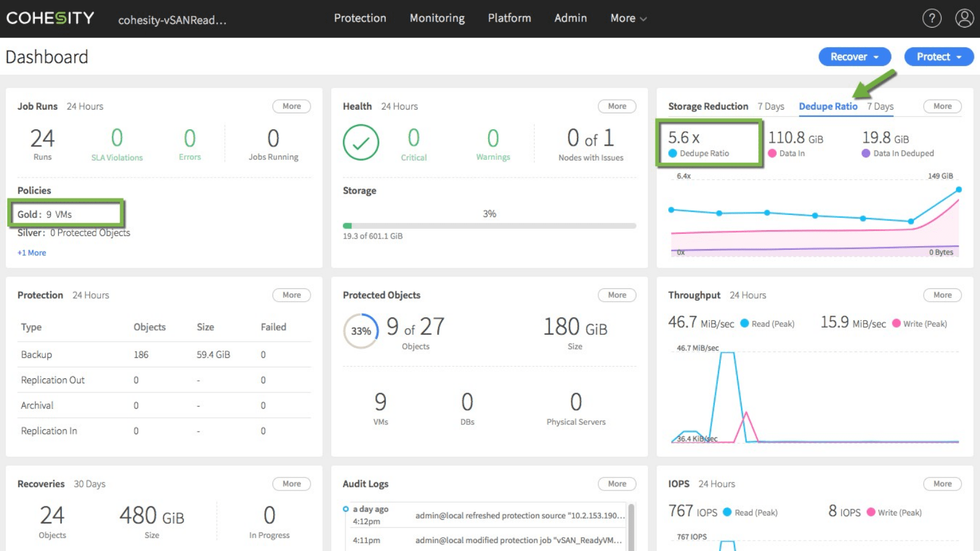
Task: Open the Recover dropdown button
Action: tap(855, 57)
